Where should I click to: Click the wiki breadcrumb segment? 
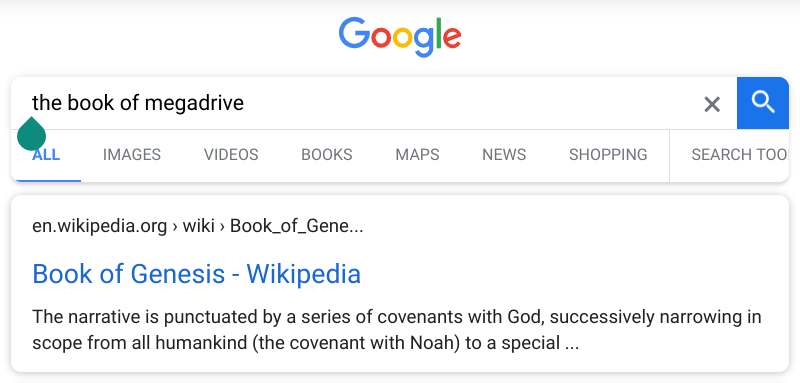coord(198,226)
